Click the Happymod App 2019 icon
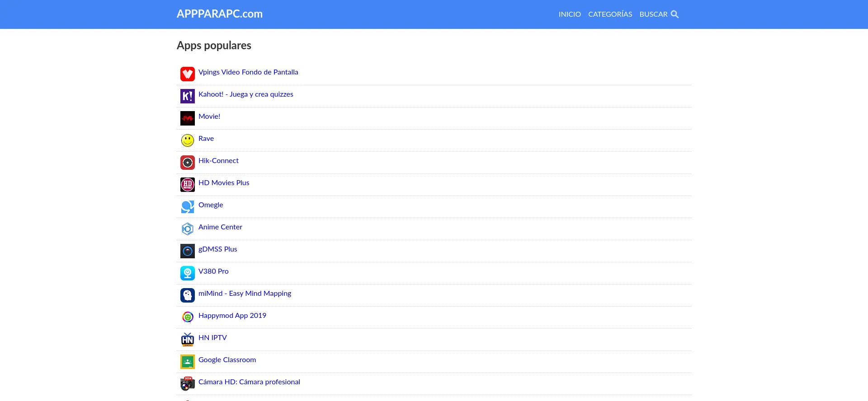Image resolution: width=868 pixels, height=401 pixels. click(188, 317)
